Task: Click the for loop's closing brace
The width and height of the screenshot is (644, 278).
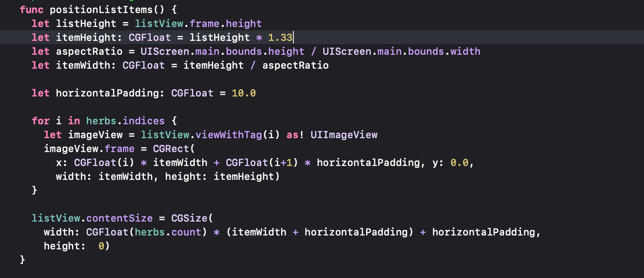Action: 34,191
